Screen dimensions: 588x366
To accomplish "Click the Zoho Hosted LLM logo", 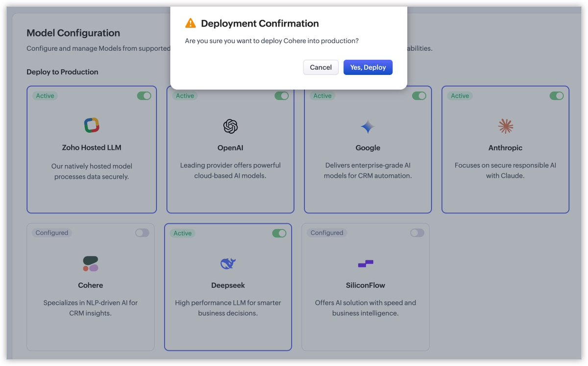I will [92, 125].
